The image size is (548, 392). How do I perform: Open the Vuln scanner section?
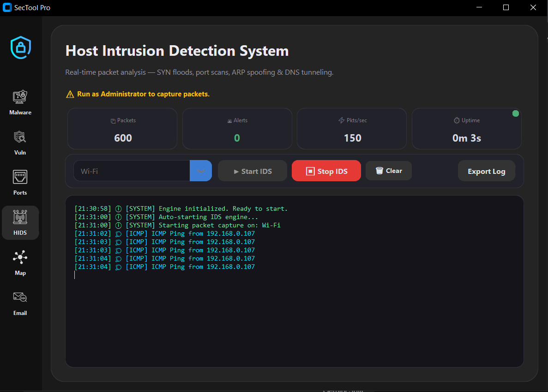(20, 143)
